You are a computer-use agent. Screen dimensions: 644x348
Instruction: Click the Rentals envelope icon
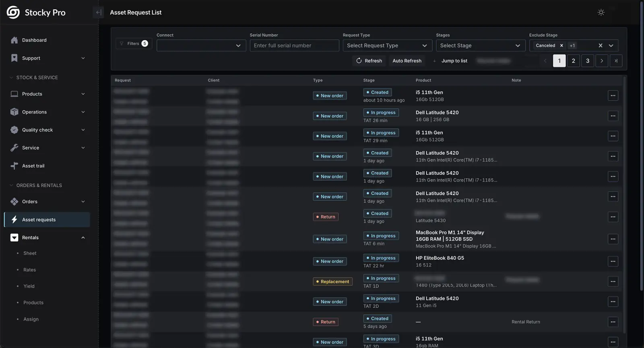coord(14,238)
